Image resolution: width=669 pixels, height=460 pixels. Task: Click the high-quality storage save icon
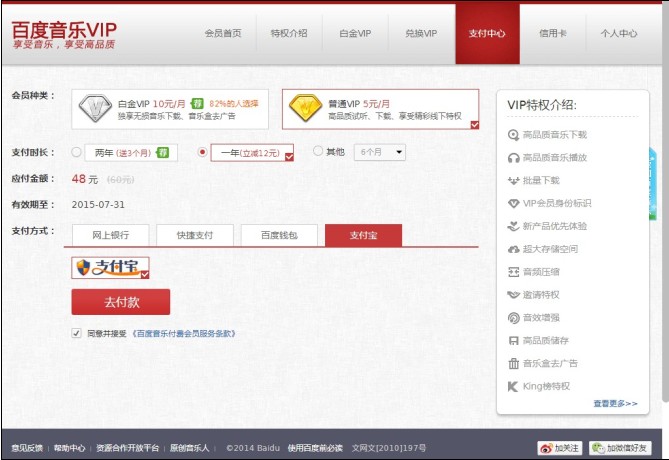[513, 341]
